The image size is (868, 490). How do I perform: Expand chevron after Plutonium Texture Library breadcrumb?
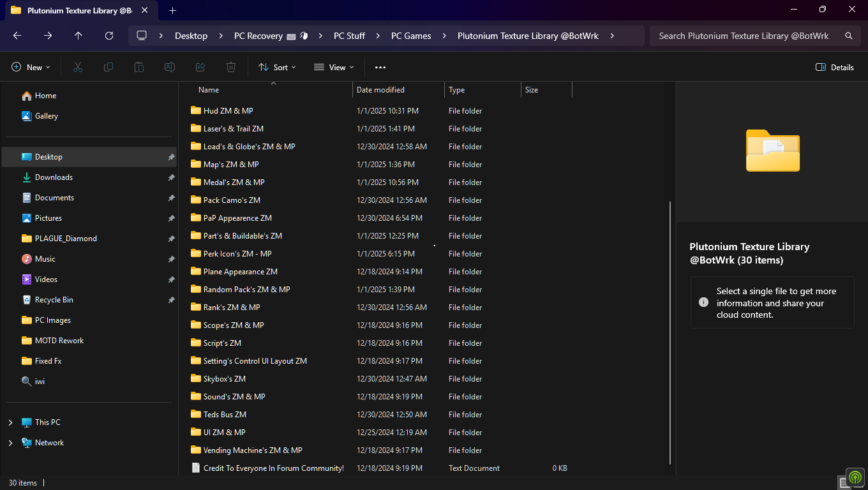pos(612,36)
